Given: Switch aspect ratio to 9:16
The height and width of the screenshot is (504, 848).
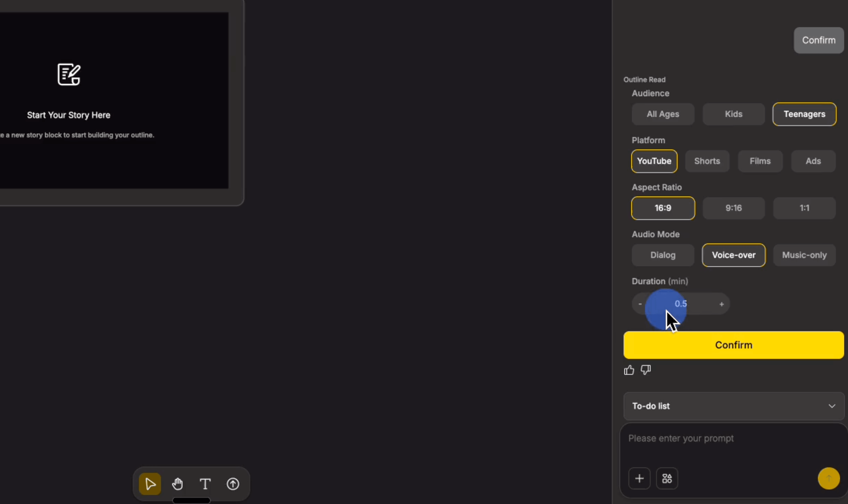Looking at the screenshot, I should click(733, 208).
